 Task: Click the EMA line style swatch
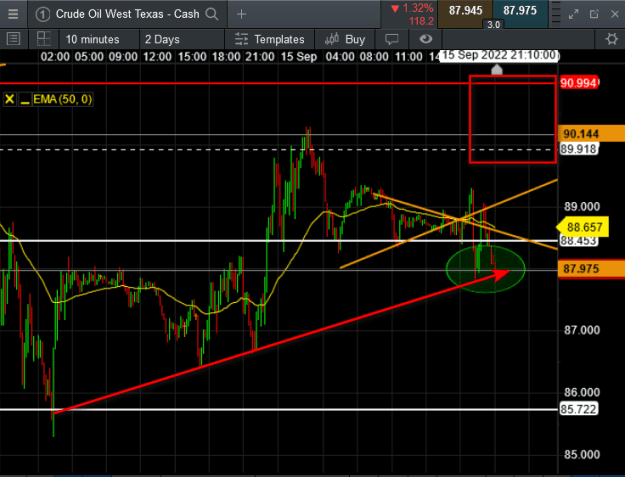click(x=25, y=100)
